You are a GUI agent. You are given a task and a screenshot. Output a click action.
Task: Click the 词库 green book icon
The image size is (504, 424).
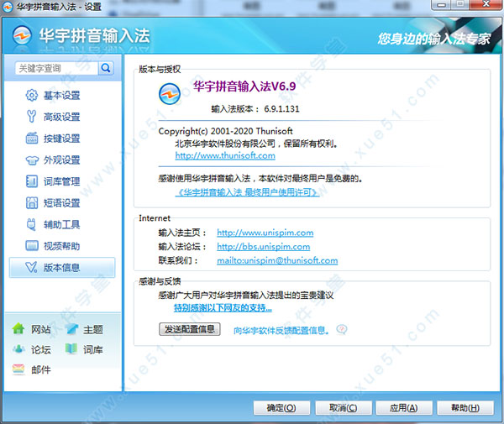click(71, 348)
